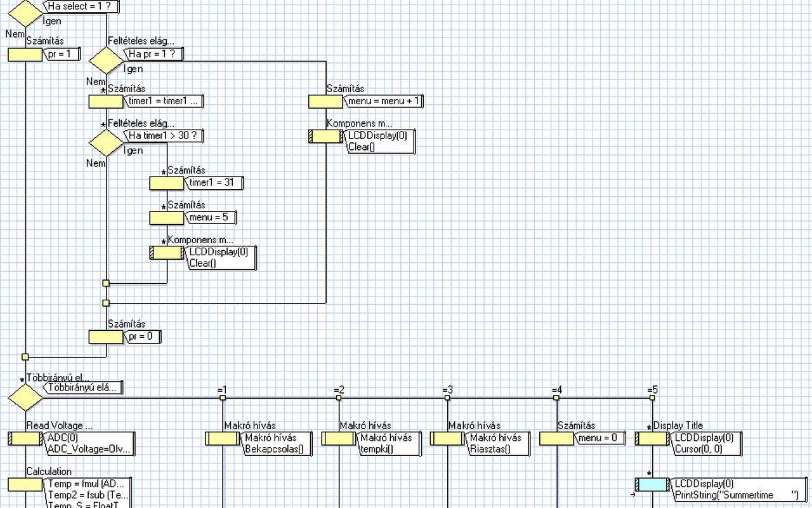
Task: Select the 'menu = 5' calculation block
Action: [166, 218]
